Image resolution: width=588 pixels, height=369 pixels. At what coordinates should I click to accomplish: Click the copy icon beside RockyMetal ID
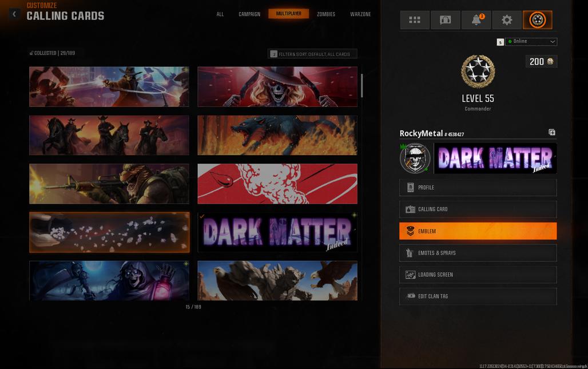tap(552, 133)
